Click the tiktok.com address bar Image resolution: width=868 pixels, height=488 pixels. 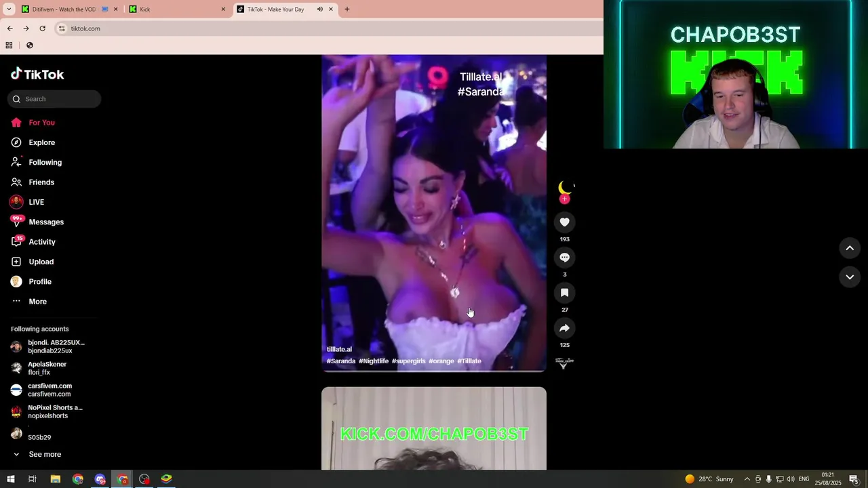pyautogui.click(x=328, y=28)
